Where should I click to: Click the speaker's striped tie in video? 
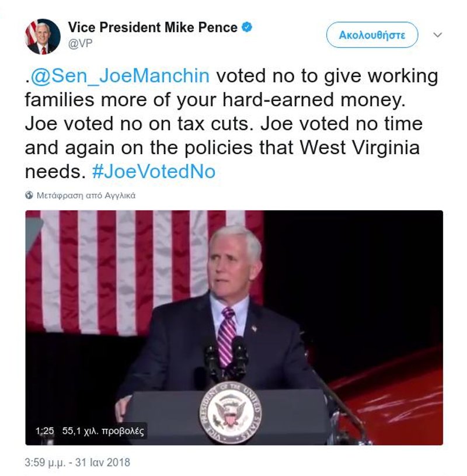coord(227,335)
